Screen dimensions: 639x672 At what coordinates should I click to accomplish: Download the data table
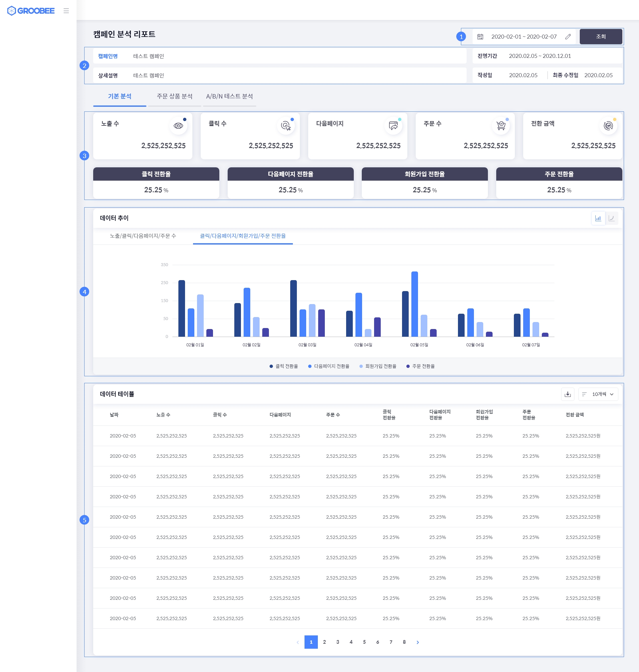567,394
